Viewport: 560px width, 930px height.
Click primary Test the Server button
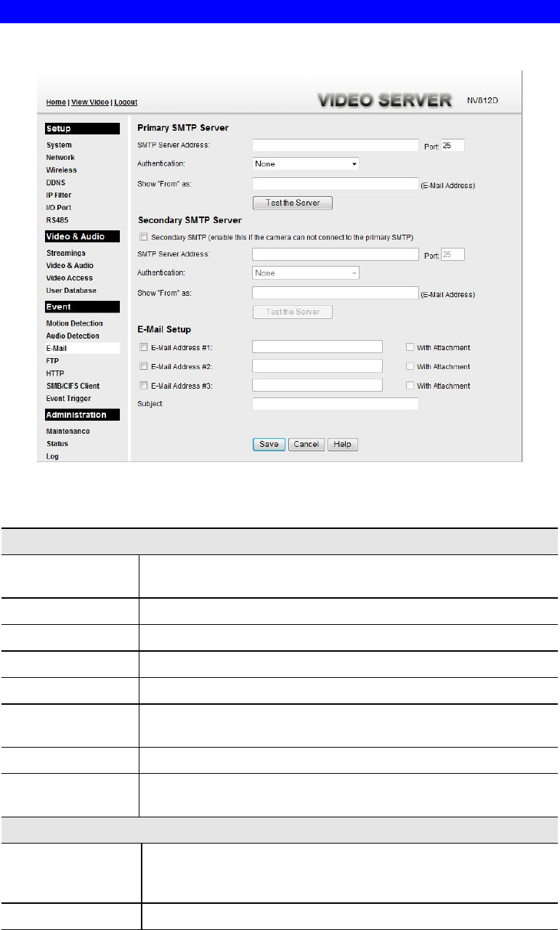pos(292,203)
